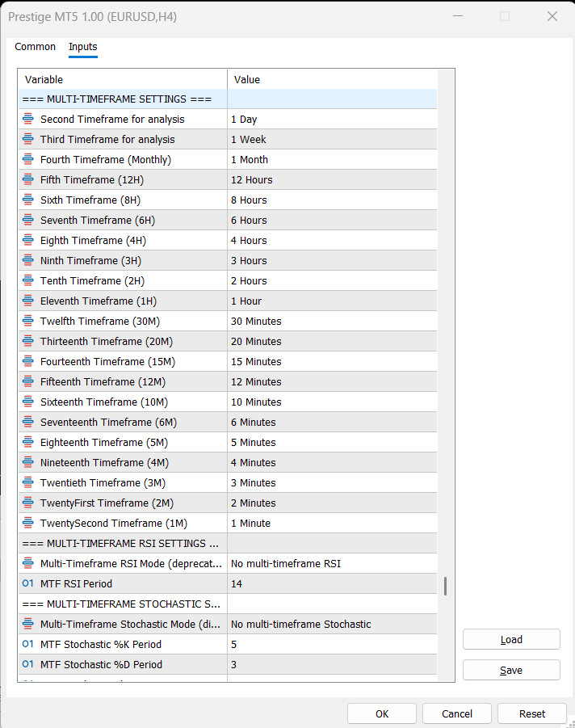
Task: Click the icon next to Tenth Timeframe (2H)
Action: point(27,280)
